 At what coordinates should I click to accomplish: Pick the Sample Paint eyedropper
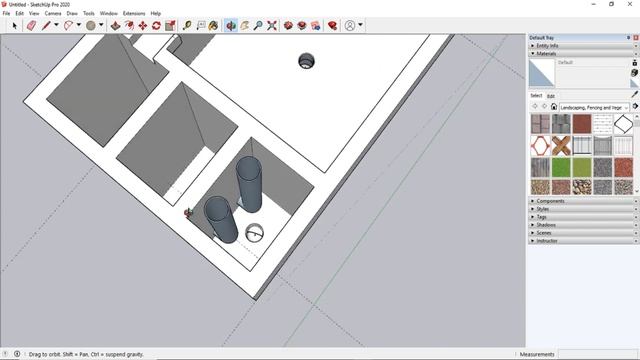click(634, 95)
